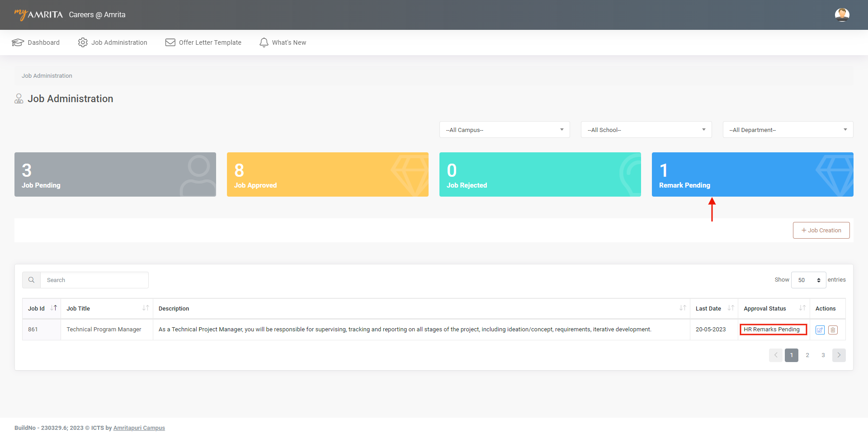Sort by Approval Status column arrows
This screenshot has width=868, height=438.
pos(802,308)
